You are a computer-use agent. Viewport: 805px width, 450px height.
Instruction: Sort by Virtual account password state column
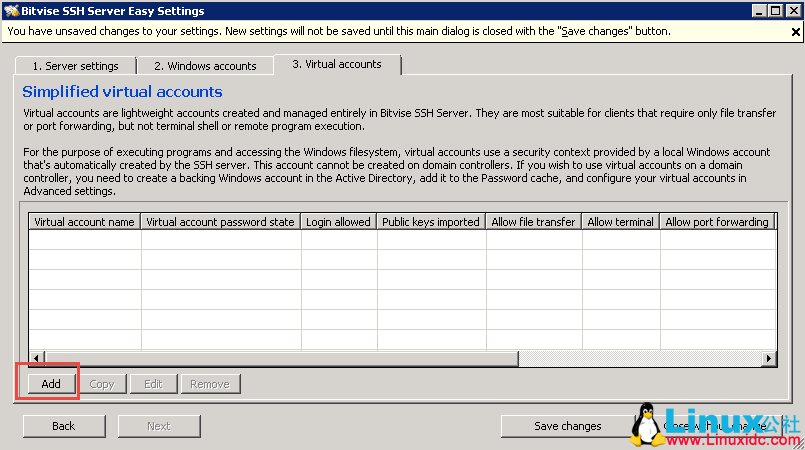[x=220, y=222]
